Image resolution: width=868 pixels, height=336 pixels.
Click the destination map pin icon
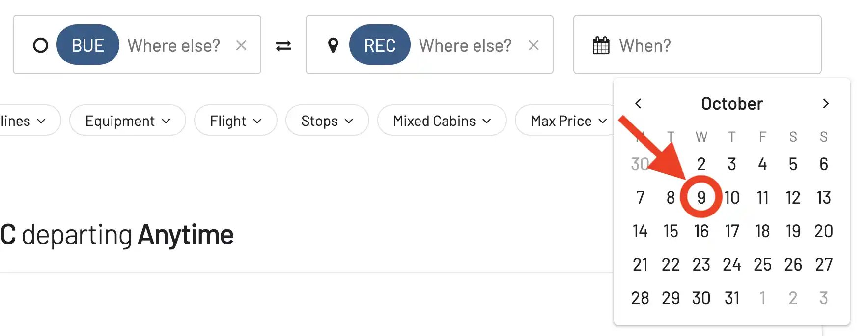click(333, 45)
